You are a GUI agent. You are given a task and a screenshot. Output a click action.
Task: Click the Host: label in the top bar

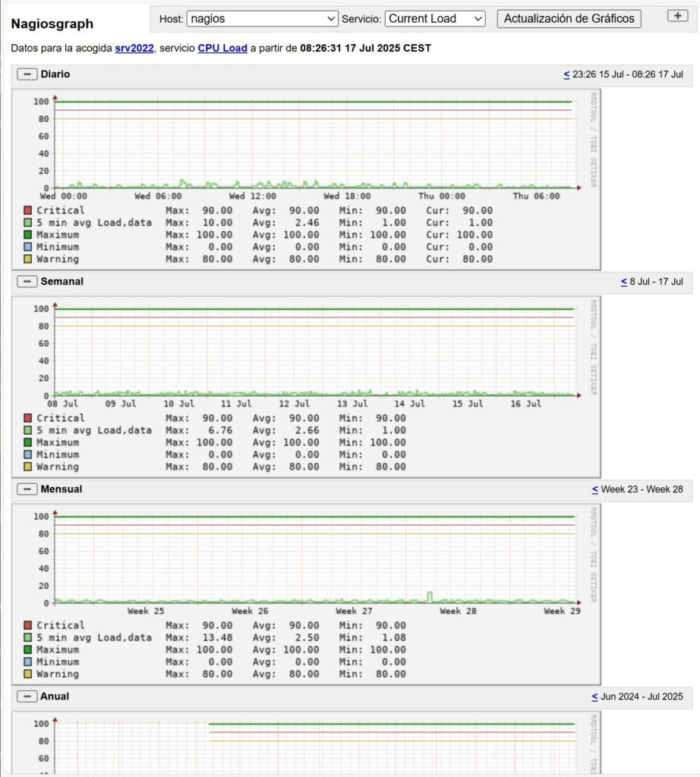171,19
